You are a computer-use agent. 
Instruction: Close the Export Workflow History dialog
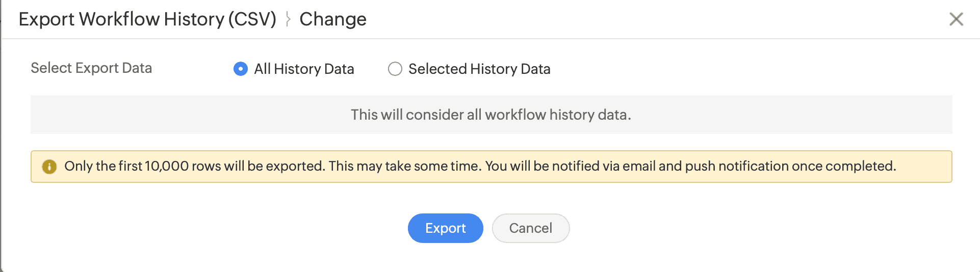[956, 19]
